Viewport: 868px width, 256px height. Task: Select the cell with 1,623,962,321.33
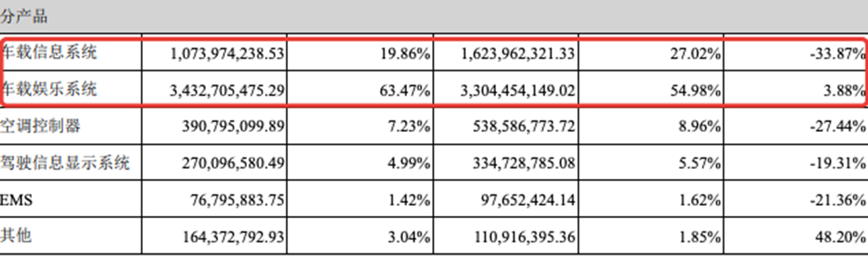pos(517,54)
